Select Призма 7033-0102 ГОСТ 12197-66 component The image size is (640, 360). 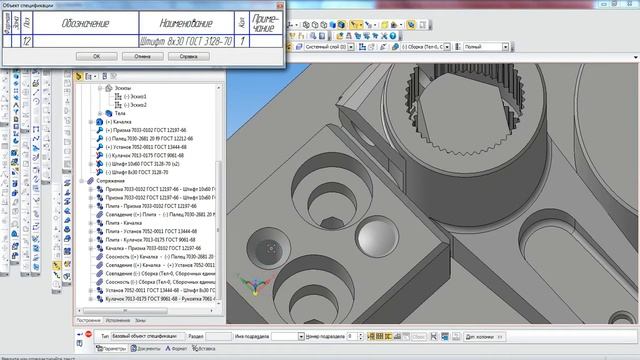click(x=146, y=130)
